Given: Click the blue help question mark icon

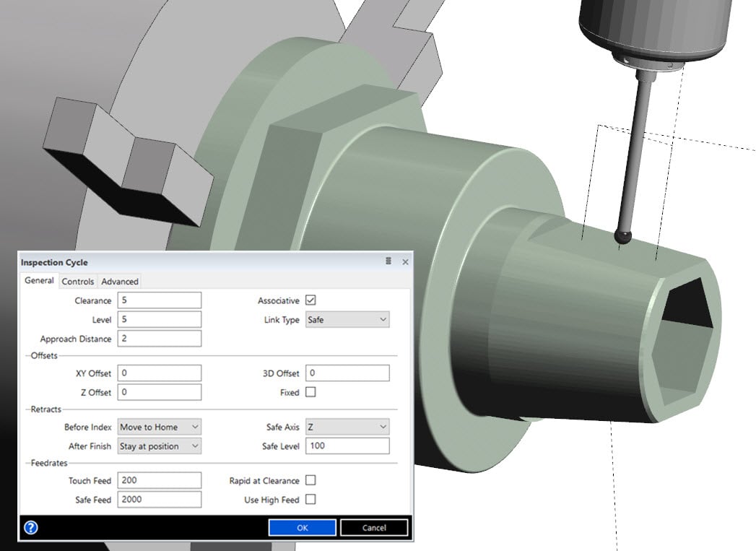Looking at the screenshot, I should tap(30, 527).
